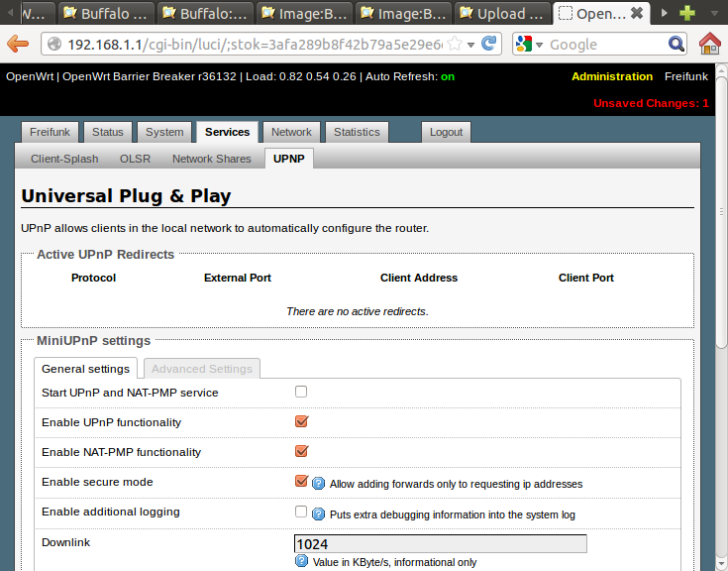Screen dimensions: 728x571
Task: Click the help icon beside secure mode
Action: [x=319, y=484]
